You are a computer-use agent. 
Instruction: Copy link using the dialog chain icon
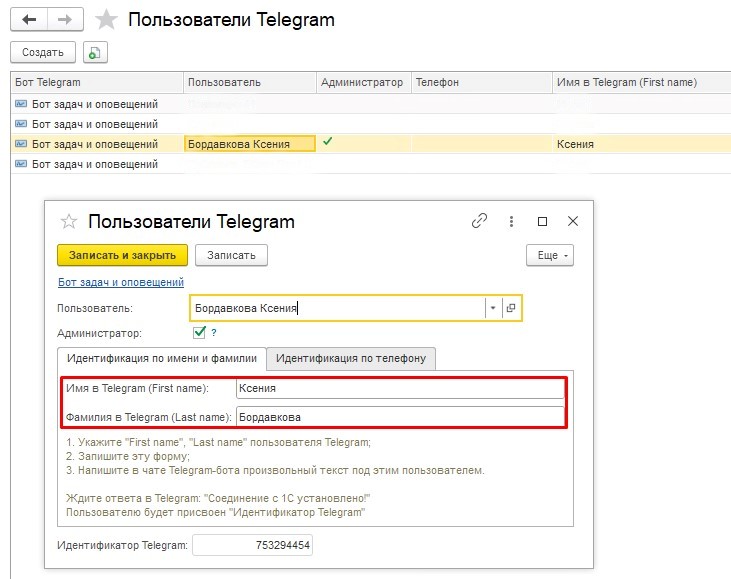click(x=479, y=221)
